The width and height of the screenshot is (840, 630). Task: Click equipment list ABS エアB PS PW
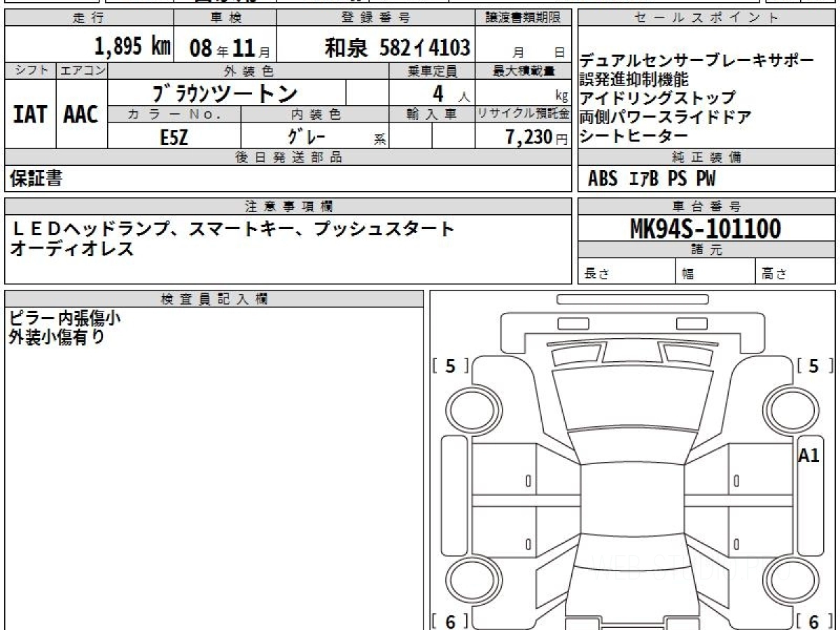pyautogui.click(x=652, y=179)
